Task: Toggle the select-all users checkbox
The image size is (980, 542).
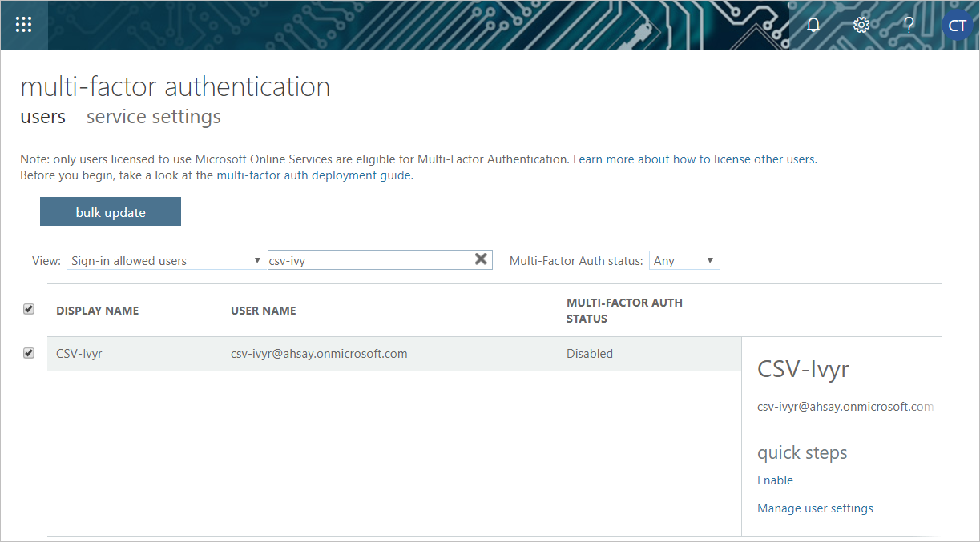Action: pyautogui.click(x=29, y=309)
